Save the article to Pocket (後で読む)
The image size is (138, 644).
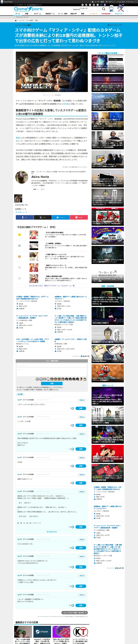(x=79, y=217)
